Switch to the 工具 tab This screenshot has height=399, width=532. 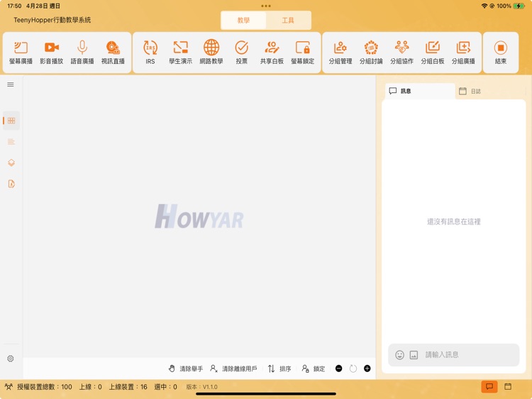288,21
